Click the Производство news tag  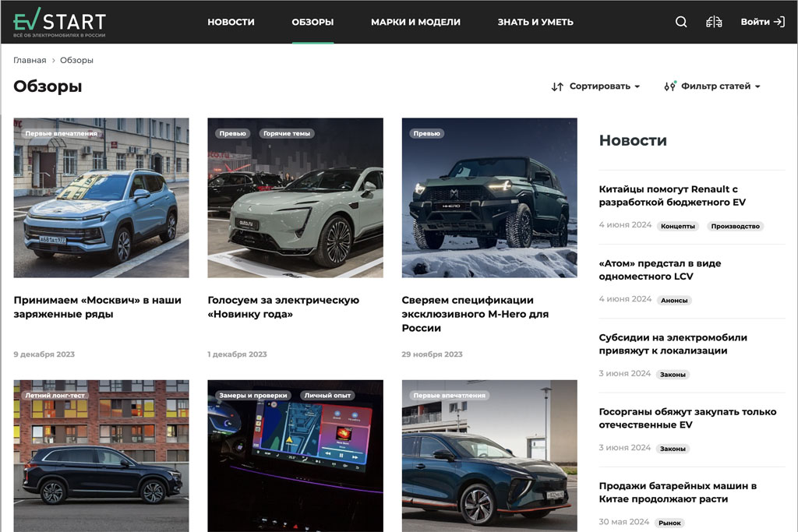click(x=735, y=227)
